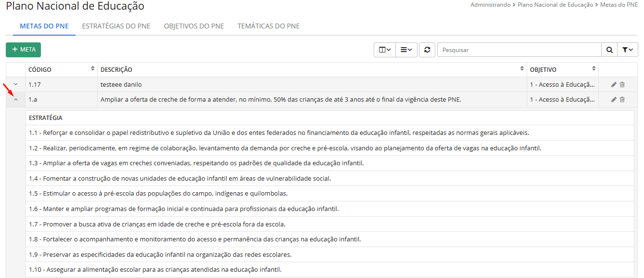644x278 pixels.
Task: Select strategy 1.10 Assegurar a alimentação escolar
Action: click(x=330, y=270)
